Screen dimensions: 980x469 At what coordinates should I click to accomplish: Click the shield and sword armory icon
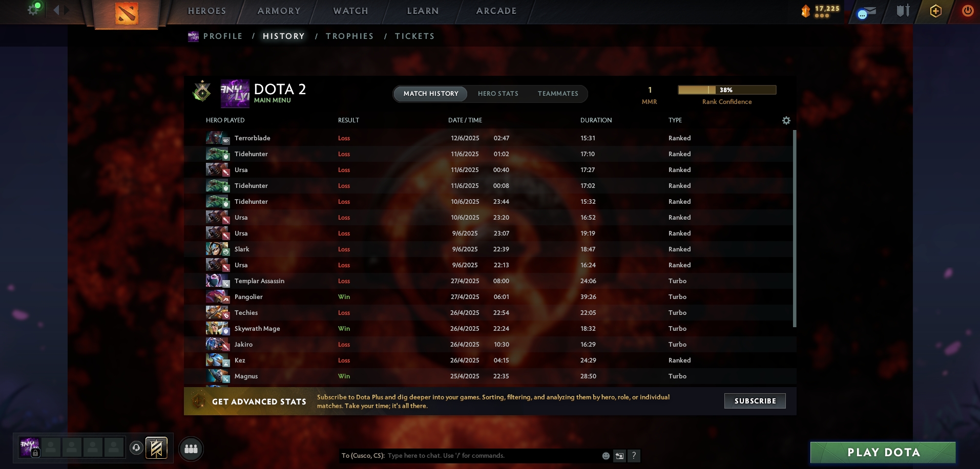[903, 11]
